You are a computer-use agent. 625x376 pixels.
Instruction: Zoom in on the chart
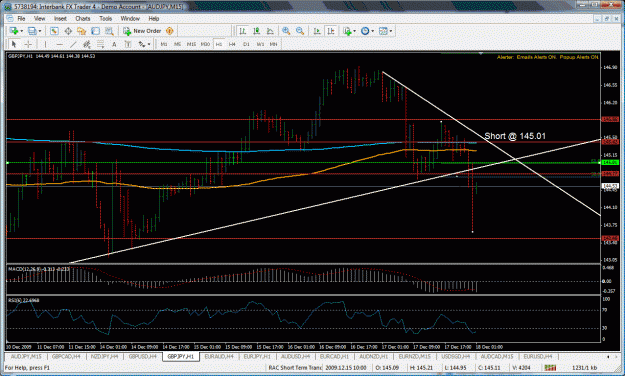(x=286, y=31)
